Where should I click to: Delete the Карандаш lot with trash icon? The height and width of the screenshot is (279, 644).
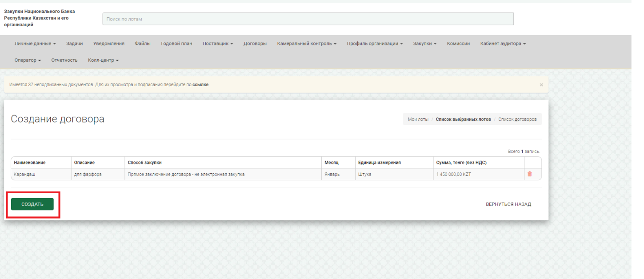[529, 174]
